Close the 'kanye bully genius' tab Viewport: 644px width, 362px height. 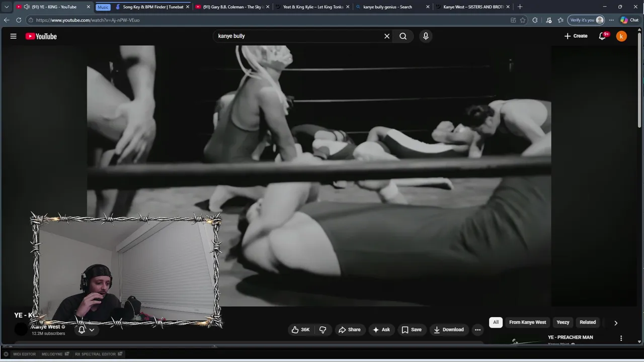tap(428, 7)
